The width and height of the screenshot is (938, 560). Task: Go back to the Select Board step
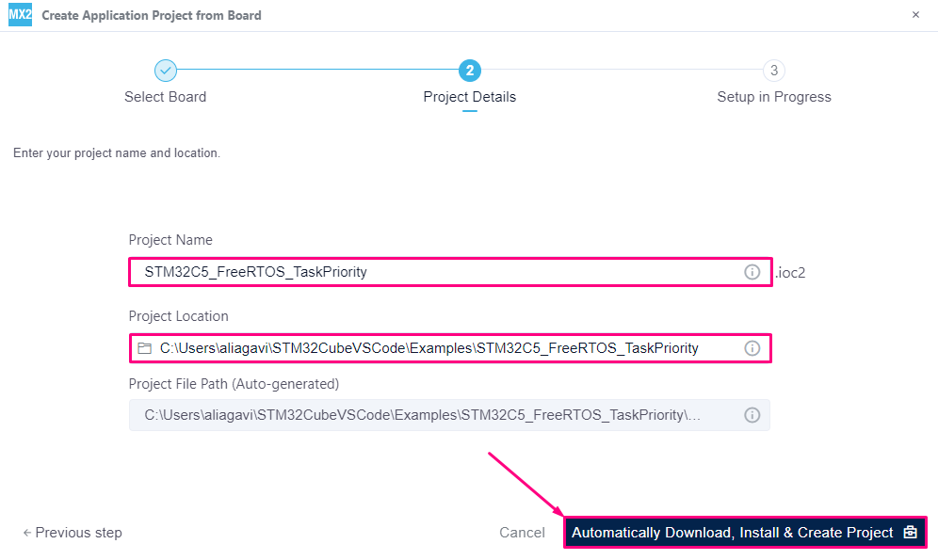click(165, 97)
